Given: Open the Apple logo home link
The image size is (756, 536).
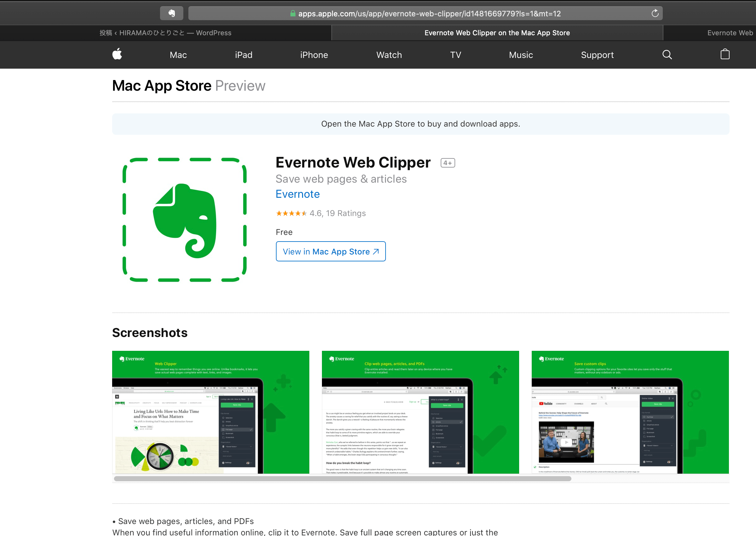Looking at the screenshot, I should 117,54.
